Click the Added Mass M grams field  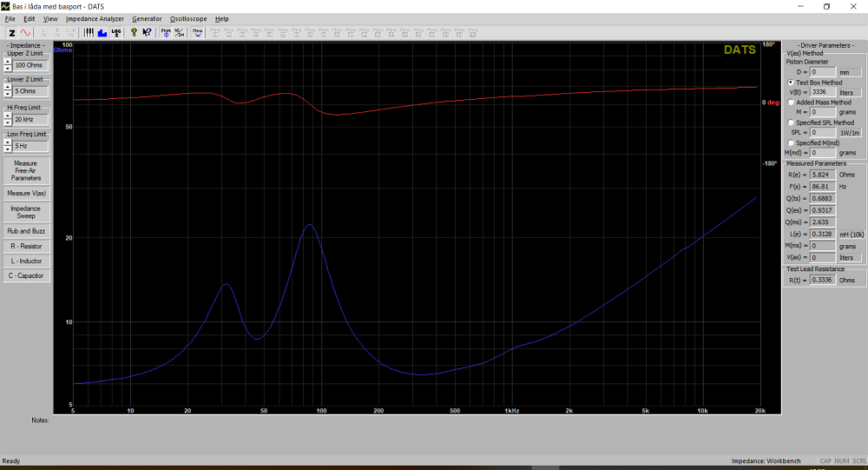pos(823,112)
